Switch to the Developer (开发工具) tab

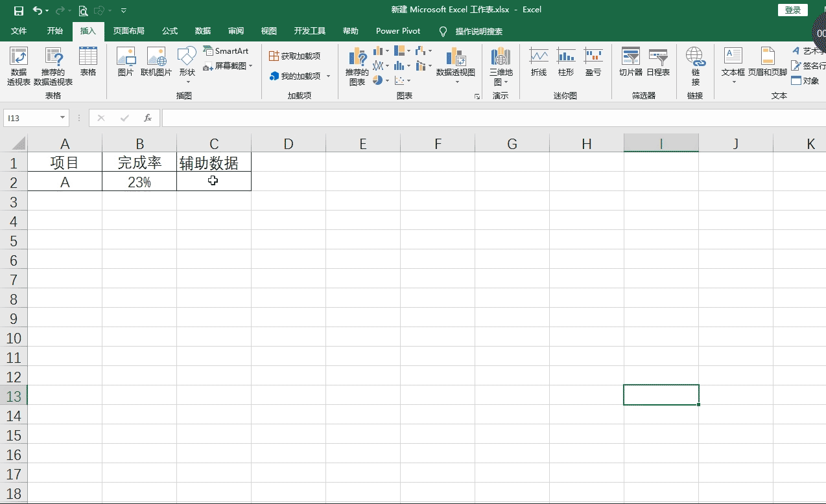pyautogui.click(x=310, y=31)
